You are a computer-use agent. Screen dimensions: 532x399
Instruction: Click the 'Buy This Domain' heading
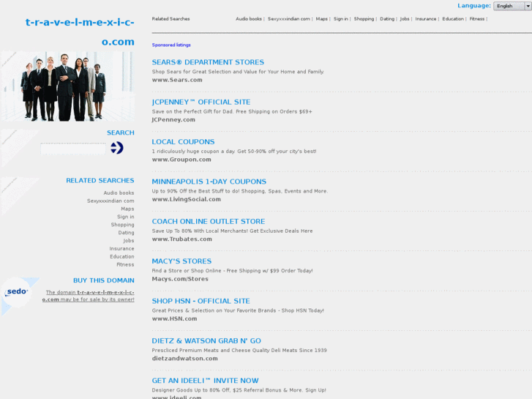pos(104,280)
